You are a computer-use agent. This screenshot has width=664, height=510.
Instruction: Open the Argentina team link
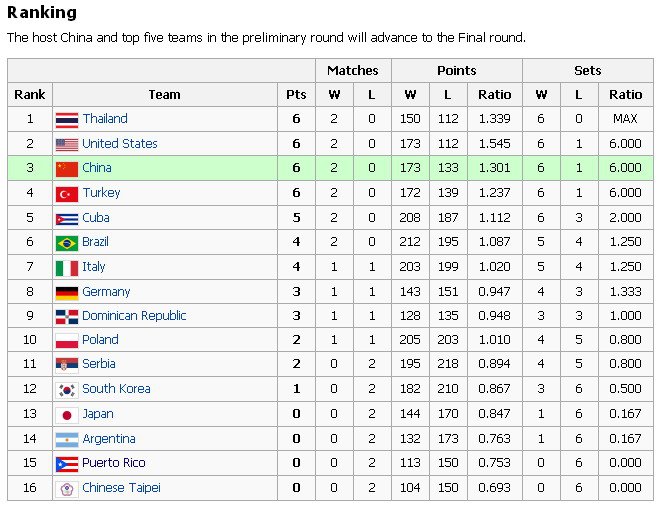tap(109, 439)
